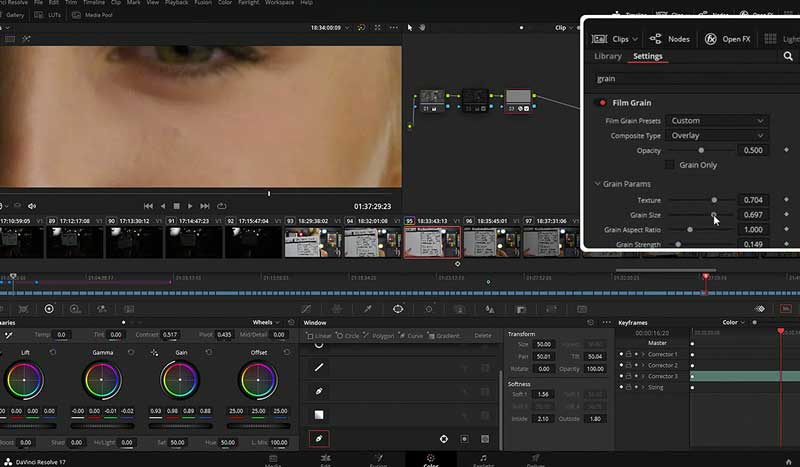This screenshot has width=800, height=467.
Task: Toggle Corrector 1 enable dot
Action: click(621, 354)
